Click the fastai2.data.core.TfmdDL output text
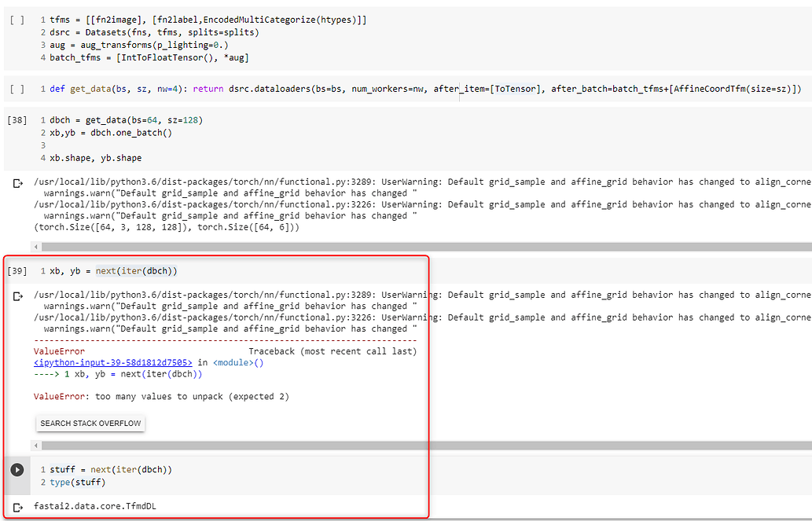 94,506
